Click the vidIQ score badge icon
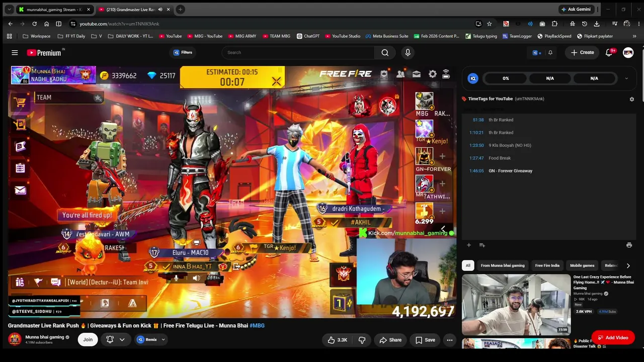 click(473, 78)
